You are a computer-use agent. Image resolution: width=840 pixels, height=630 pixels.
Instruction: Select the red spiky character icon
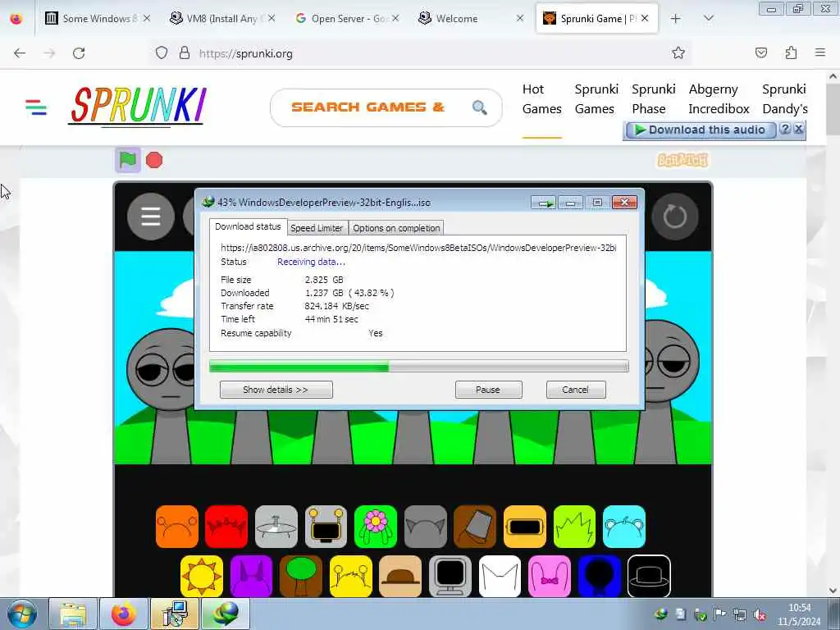[226, 527]
